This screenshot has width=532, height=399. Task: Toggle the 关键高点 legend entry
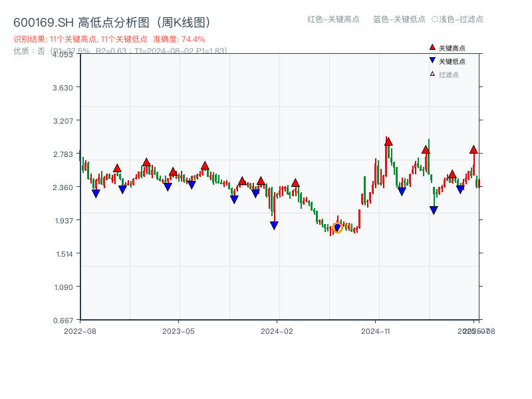point(447,48)
